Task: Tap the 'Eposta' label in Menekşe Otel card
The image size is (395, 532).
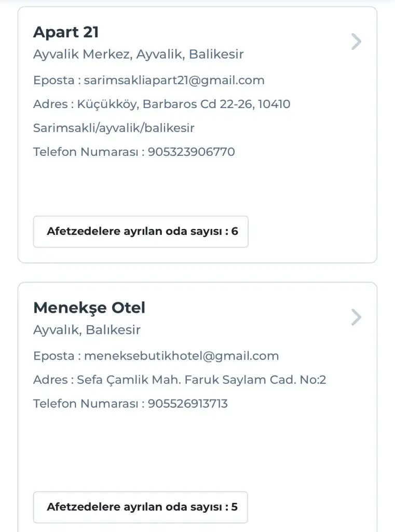Action: 53,356
